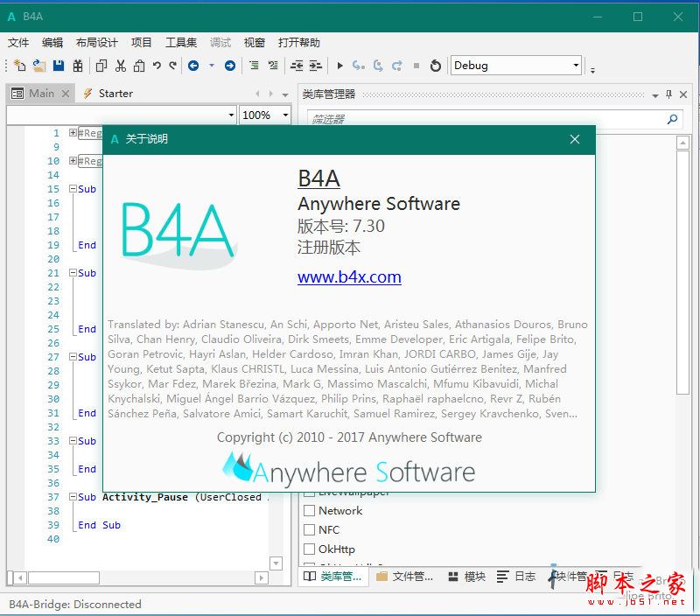Create a new project from the toolbar

[x=19, y=66]
